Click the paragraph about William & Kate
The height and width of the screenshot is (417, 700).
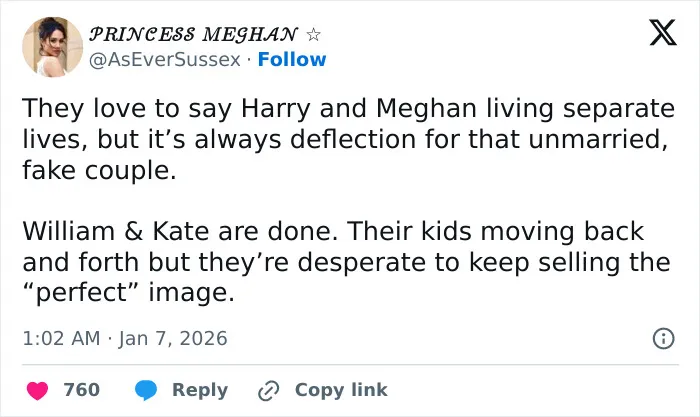tap(346, 262)
